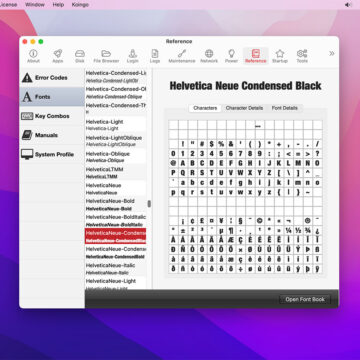Open the Logs toolbar section
The width and height of the screenshot is (360, 360).
(155, 56)
